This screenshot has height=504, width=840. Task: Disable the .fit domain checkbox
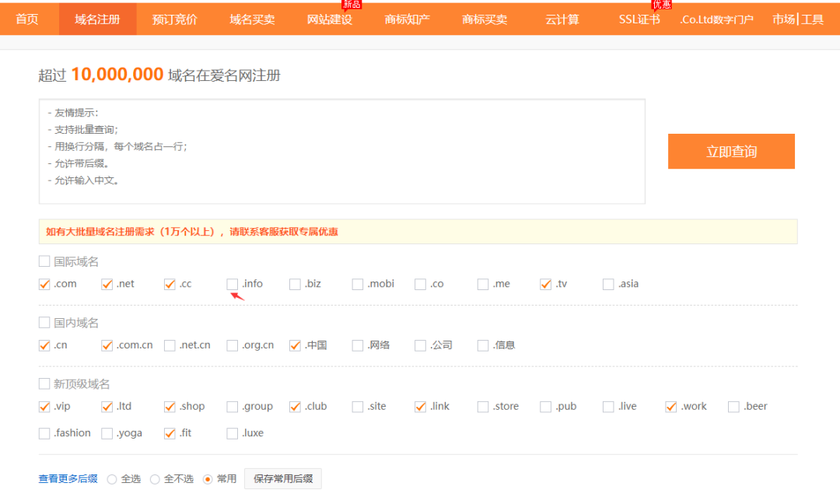pos(170,433)
